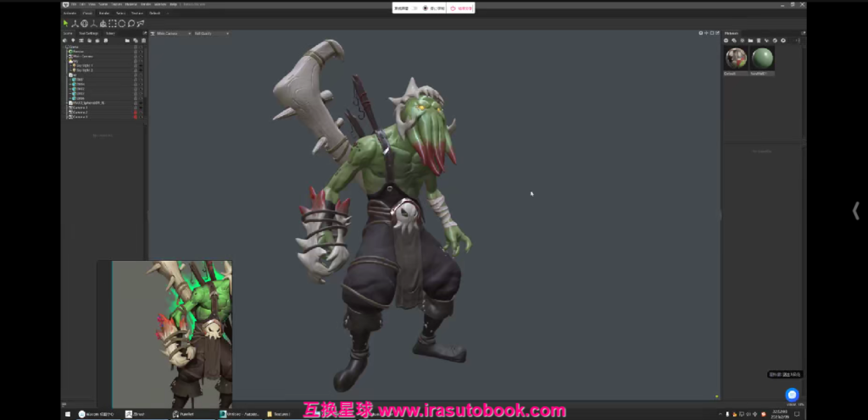868x420 pixels.
Task: Select the arrow selection tool
Action: (x=66, y=23)
